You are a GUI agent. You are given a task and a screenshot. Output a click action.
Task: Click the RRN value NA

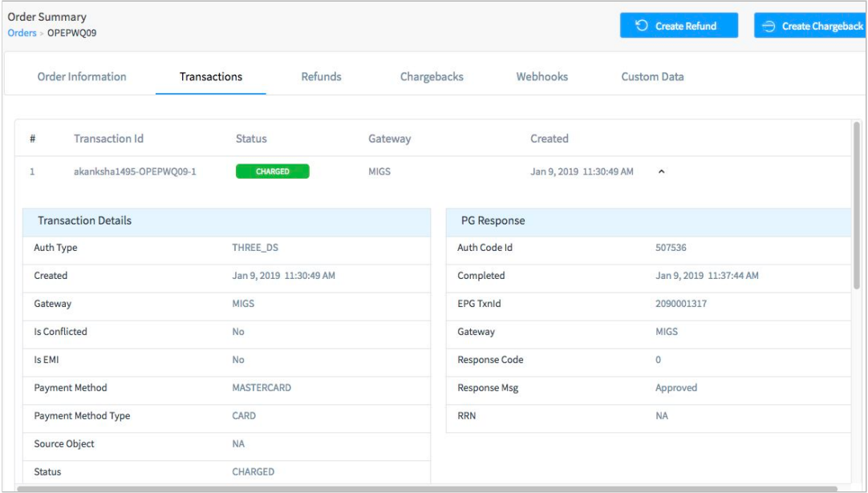(662, 416)
